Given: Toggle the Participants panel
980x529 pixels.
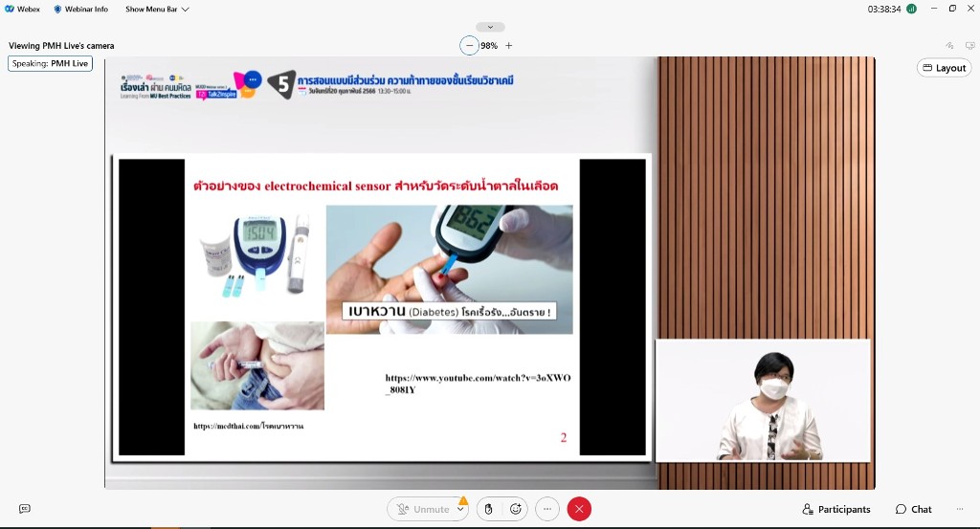Looking at the screenshot, I should click(836, 509).
